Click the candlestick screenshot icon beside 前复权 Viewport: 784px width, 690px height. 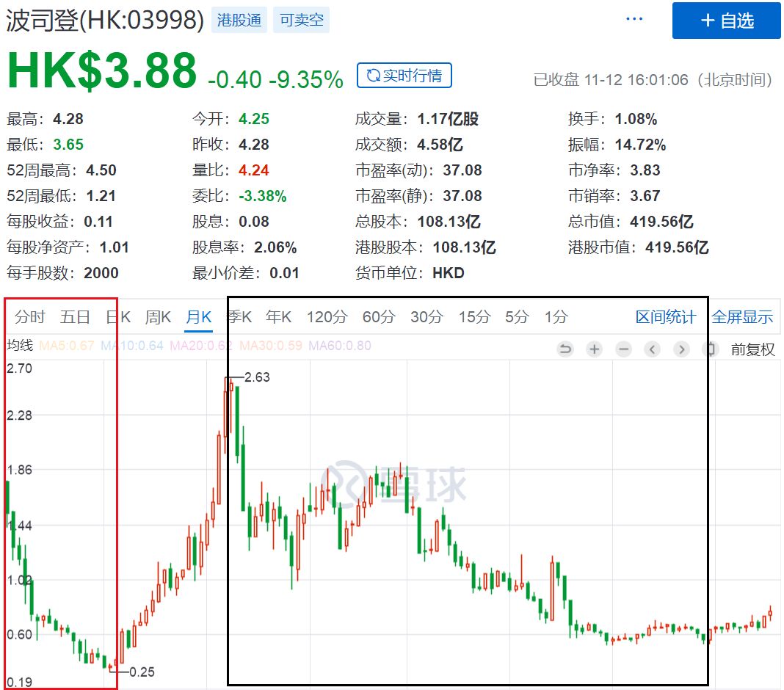click(709, 349)
